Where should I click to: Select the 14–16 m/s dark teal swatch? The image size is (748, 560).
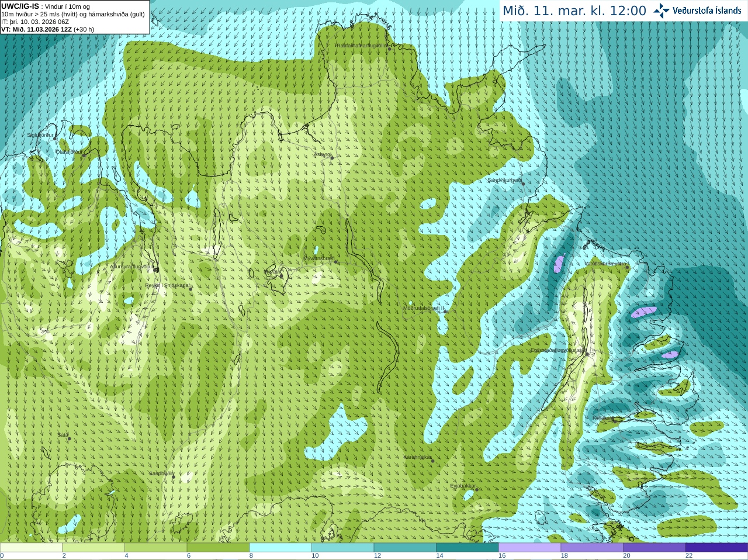(467, 548)
